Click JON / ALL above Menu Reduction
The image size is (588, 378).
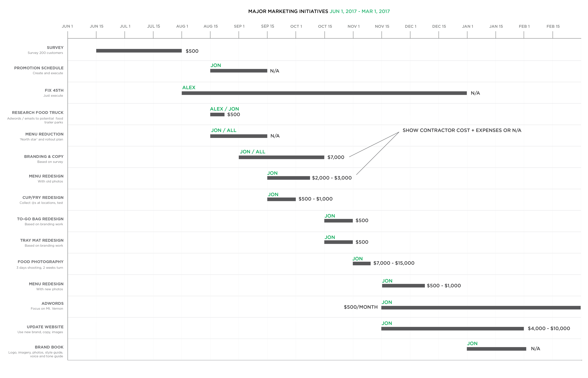pyautogui.click(x=224, y=130)
